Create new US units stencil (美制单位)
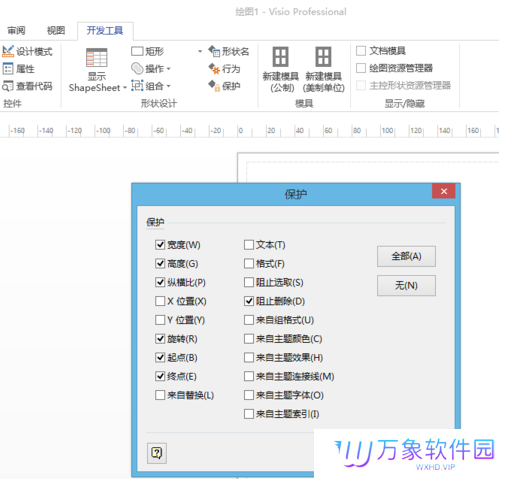 pyautogui.click(x=323, y=69)
